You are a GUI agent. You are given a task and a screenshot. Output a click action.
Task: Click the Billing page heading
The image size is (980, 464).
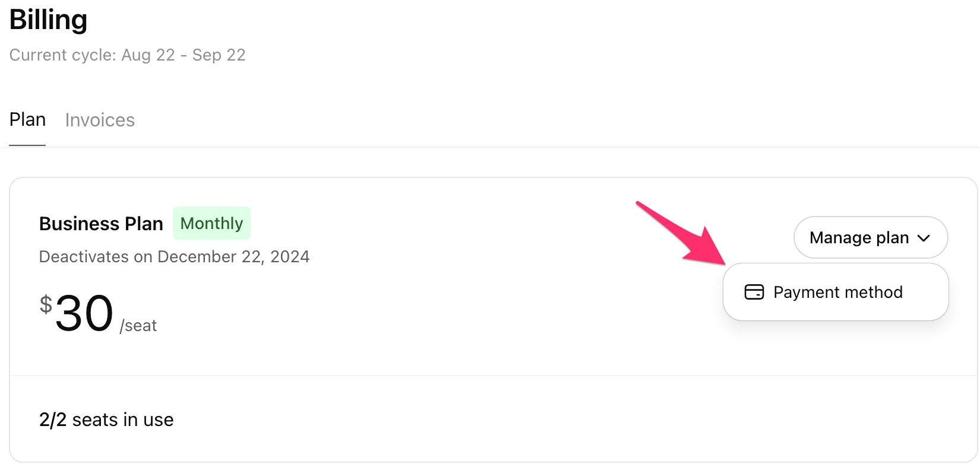[49, 20]
